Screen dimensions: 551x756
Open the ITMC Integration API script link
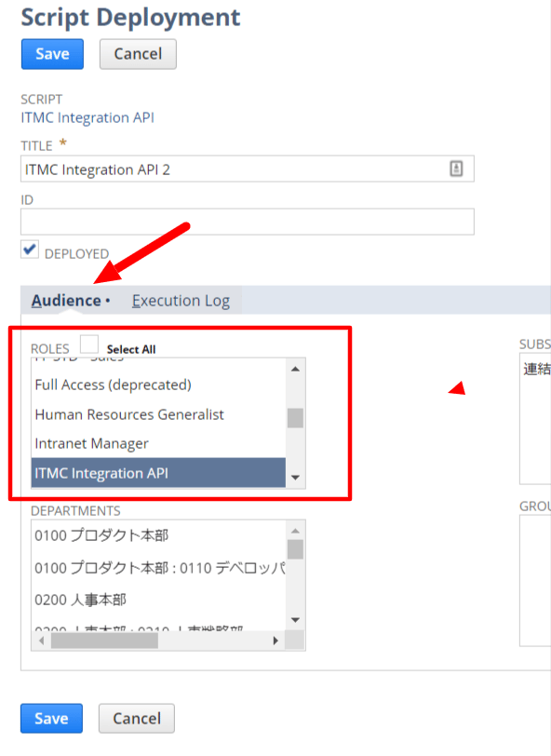[x=87, y=117]
